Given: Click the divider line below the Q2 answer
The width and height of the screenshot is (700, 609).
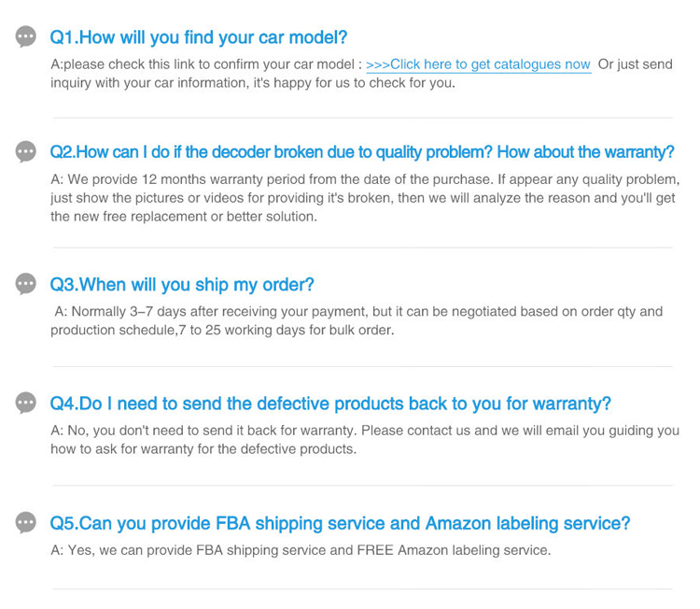Looking at the screenshot, I should pyautogui.click(x=362, y=248).
